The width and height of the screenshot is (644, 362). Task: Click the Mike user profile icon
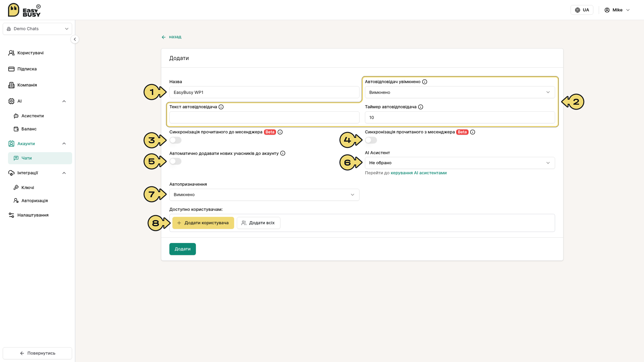coord(607,10)
